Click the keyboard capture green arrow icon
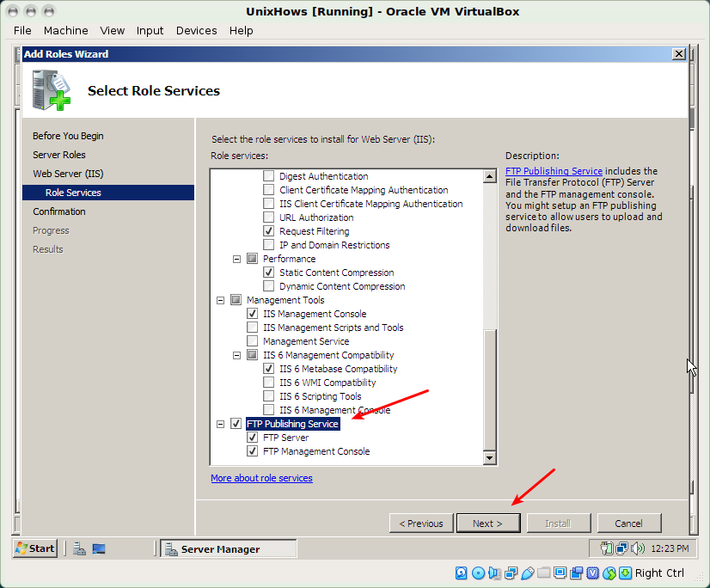Image resolution: width=710 pixels, height=588 pixels. click(625, 573)
